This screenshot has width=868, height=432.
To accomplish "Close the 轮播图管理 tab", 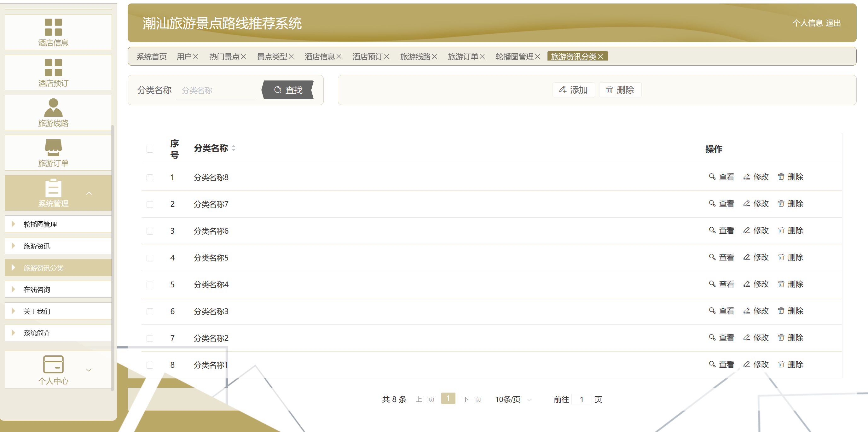I will click(x=537, y=57).
